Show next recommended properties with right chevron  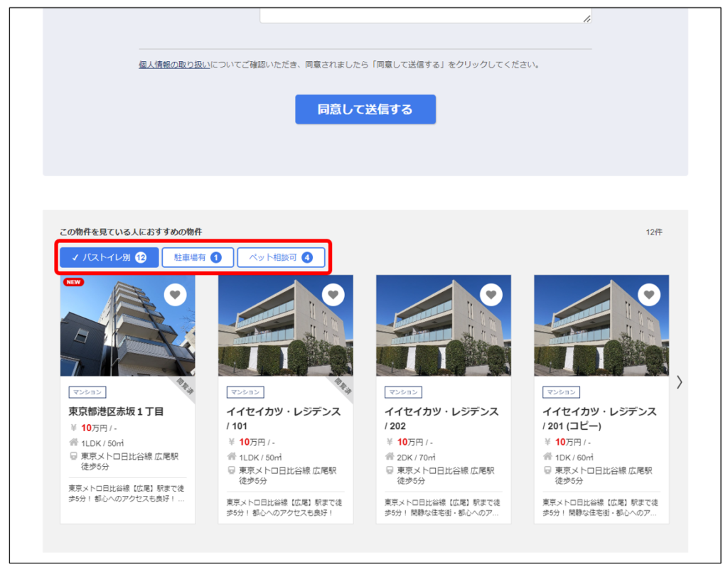679,382
